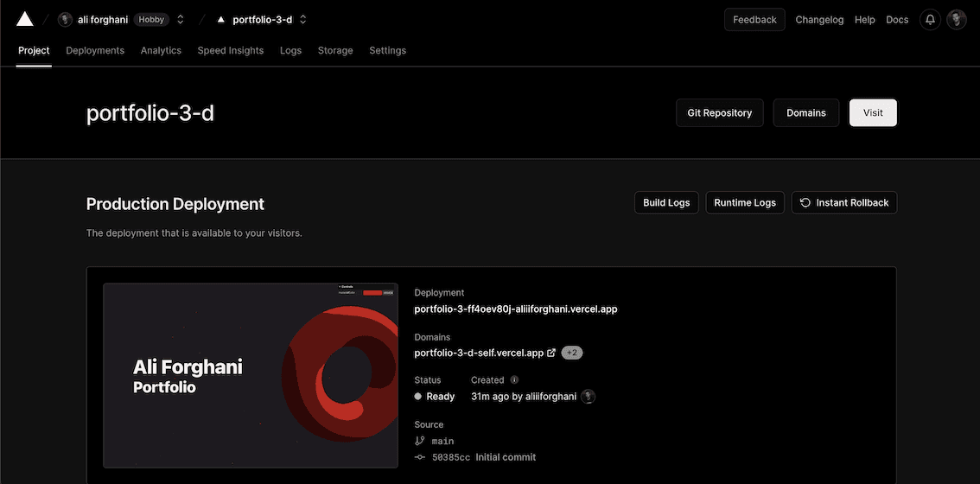Click aliiiforghani creator avatar
The image size is (980, 484).
coord(588,397)
